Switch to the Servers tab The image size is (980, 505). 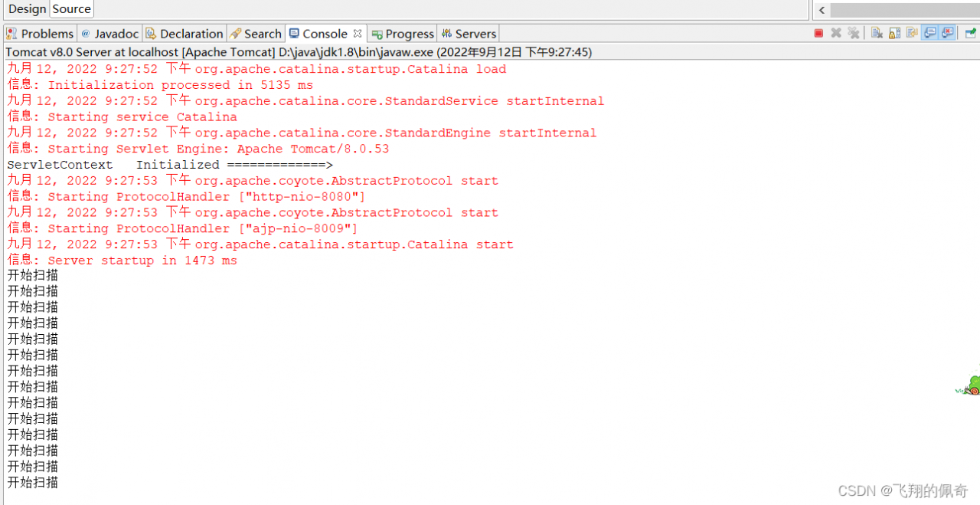[469, 34]
